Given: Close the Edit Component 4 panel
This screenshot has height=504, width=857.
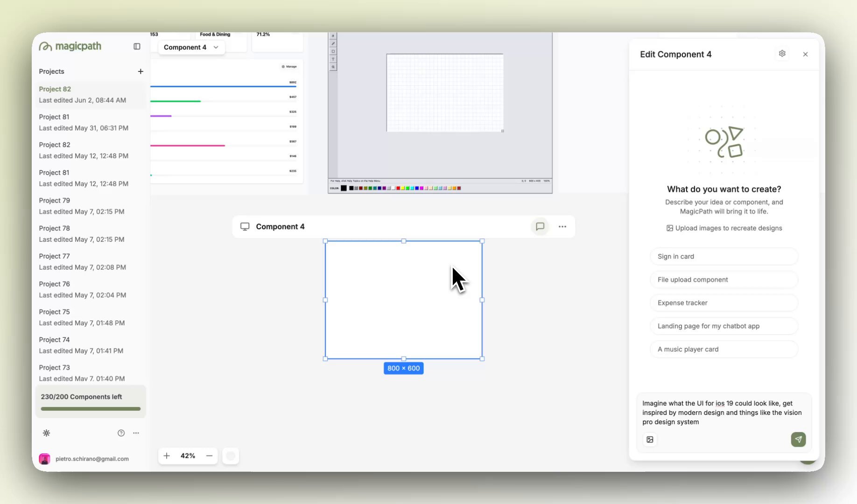Looking at the screenshot, I should coord(805,54).
